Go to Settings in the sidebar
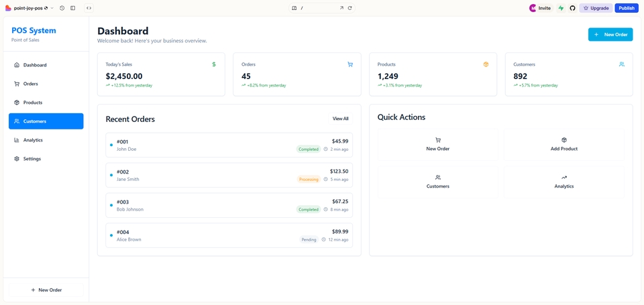644x305 pixels. pos(32,159)
